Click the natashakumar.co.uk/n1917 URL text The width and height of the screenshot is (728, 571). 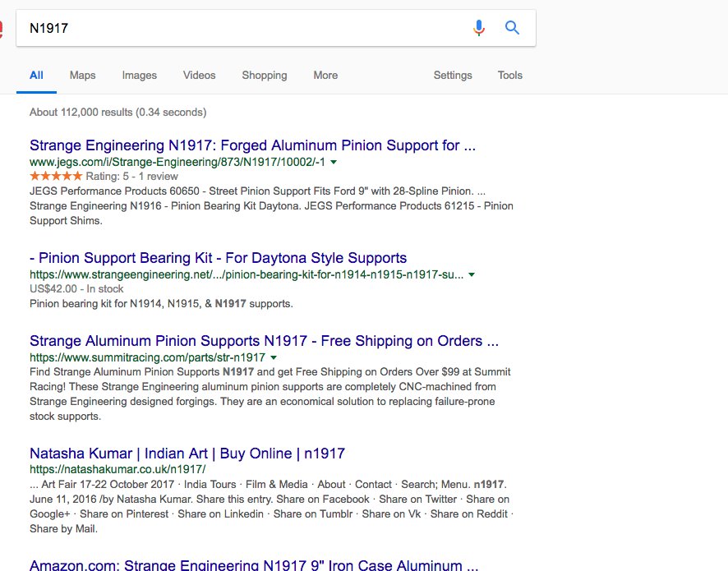(117, 469)
